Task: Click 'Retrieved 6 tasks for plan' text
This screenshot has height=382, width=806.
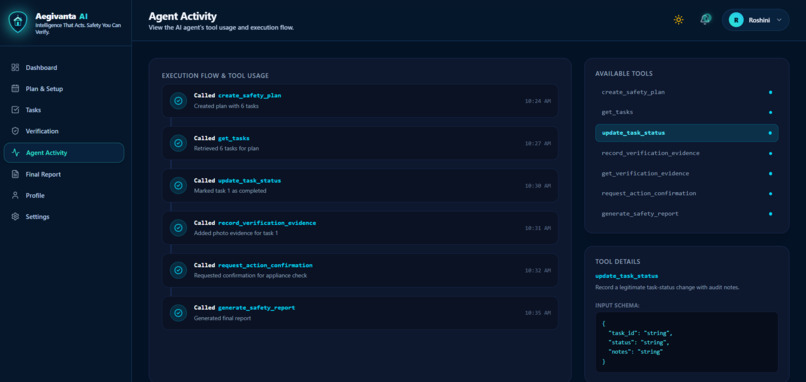Action: 226,149
